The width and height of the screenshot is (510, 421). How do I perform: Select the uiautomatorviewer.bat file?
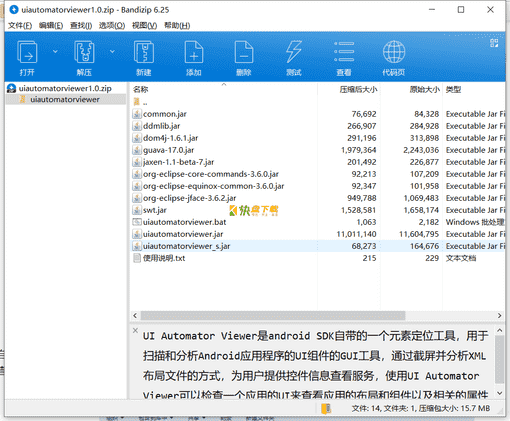(x=184, y=222)
